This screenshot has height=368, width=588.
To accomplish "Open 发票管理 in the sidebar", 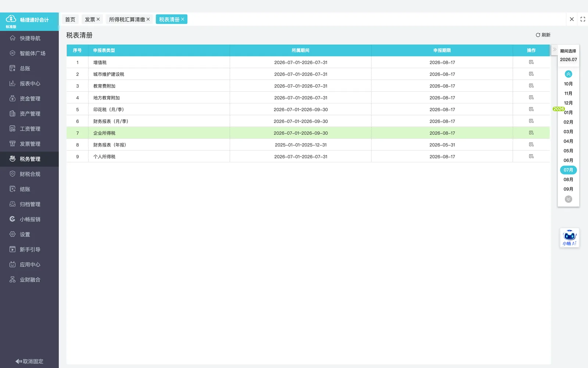I will click(29, 144).
